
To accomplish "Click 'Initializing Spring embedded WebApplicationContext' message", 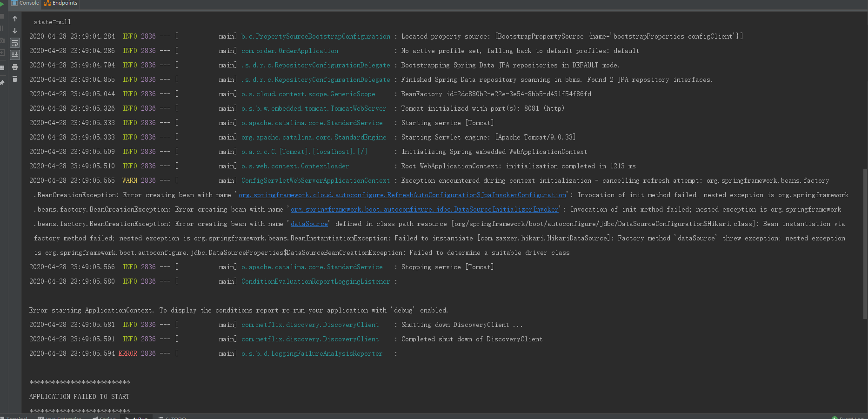I will pyautogui.click(x=494, y=152).
